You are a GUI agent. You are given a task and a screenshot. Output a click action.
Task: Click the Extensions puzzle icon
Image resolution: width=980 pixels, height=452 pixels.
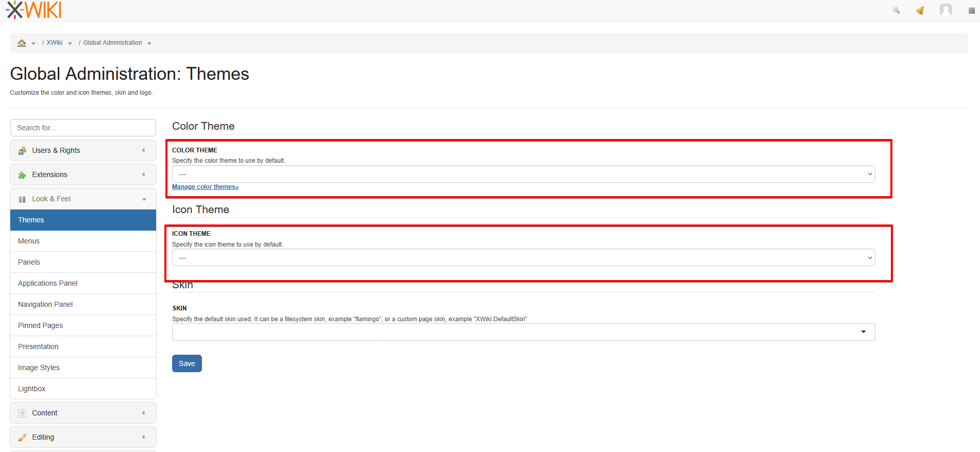click(22, 175)
